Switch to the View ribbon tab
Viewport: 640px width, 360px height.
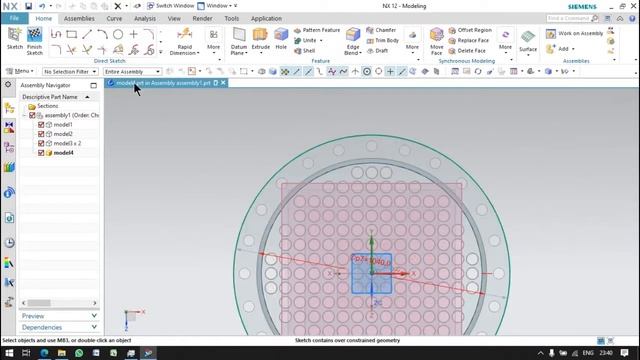pyautogui.click(x=174, y=18)
